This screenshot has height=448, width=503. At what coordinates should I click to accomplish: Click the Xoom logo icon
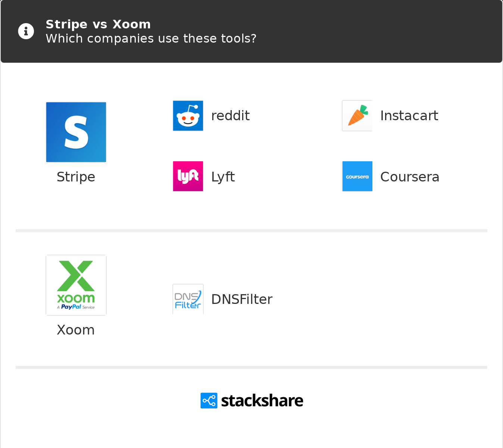(76, 285)
